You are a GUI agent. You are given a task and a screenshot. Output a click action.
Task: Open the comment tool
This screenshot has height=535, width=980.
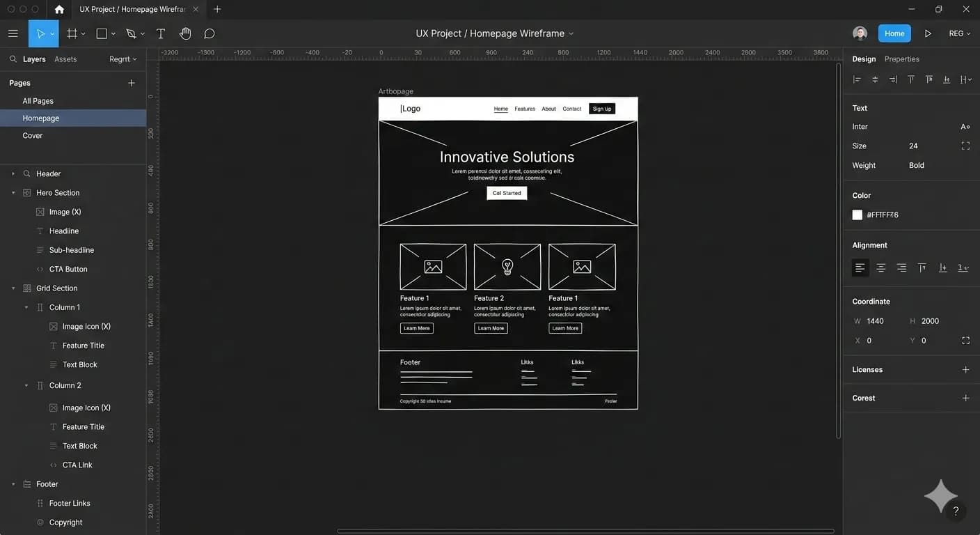pos(209,33)
